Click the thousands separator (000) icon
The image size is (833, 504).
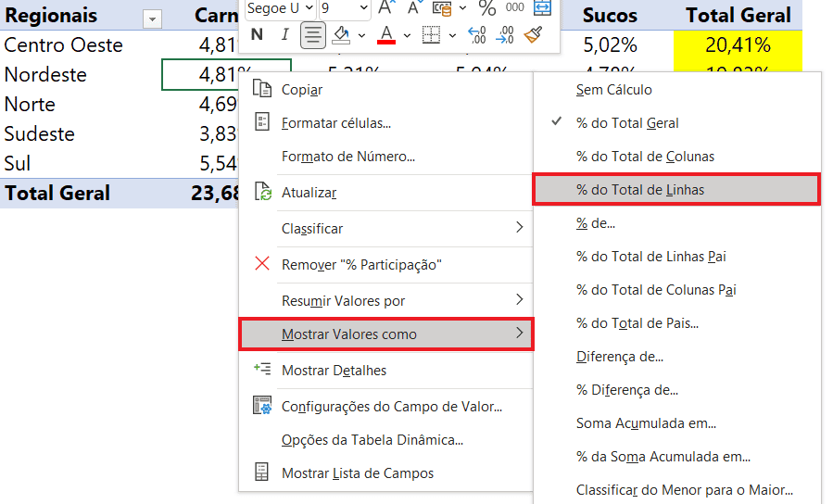tap(515, 8)
